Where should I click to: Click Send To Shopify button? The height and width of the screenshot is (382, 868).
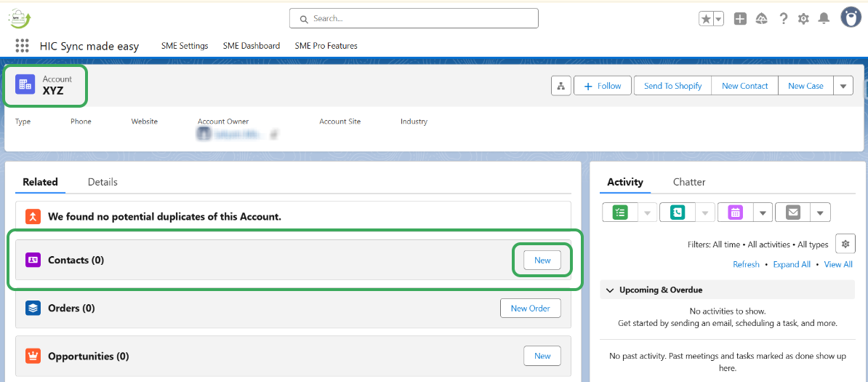click(x=672, y=86)
